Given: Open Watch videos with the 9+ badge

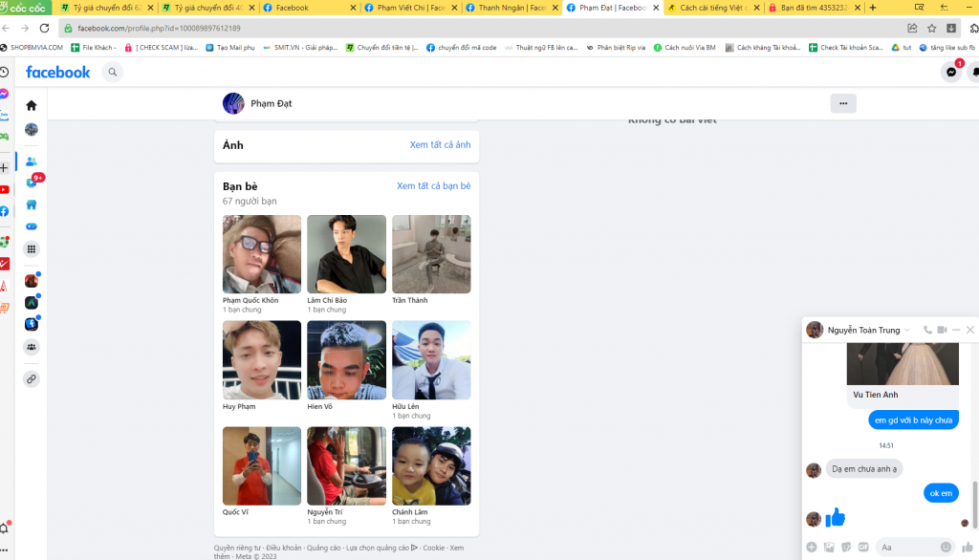Looking at the screenshot, I should point(33,183).
